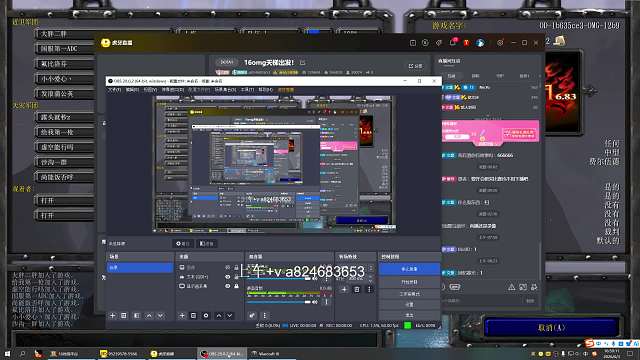Remove selected scene in OBS Scenes panel

coord(124,316)
